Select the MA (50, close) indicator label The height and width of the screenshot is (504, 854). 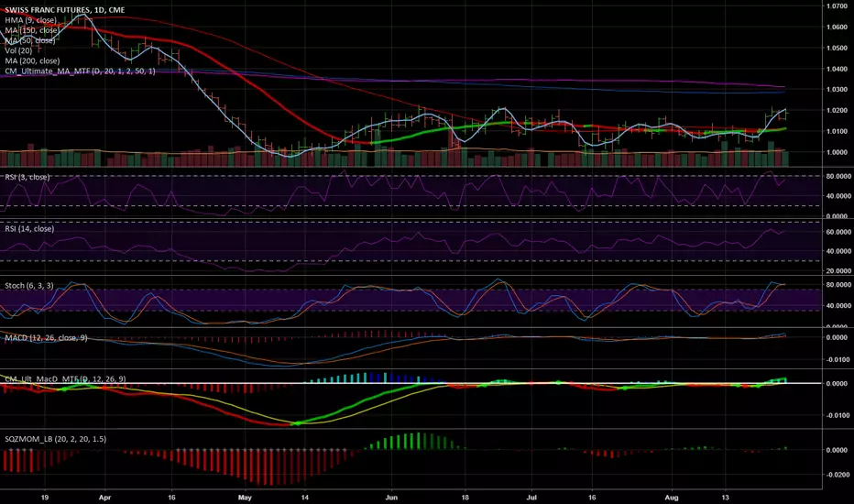pos(30,40)
